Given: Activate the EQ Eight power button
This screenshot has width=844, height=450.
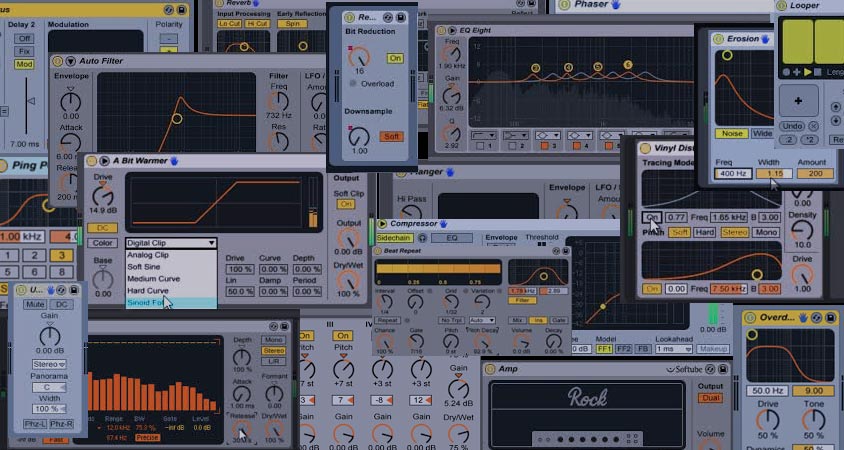Looking at the screenshot, I should [x=441, y=31].
